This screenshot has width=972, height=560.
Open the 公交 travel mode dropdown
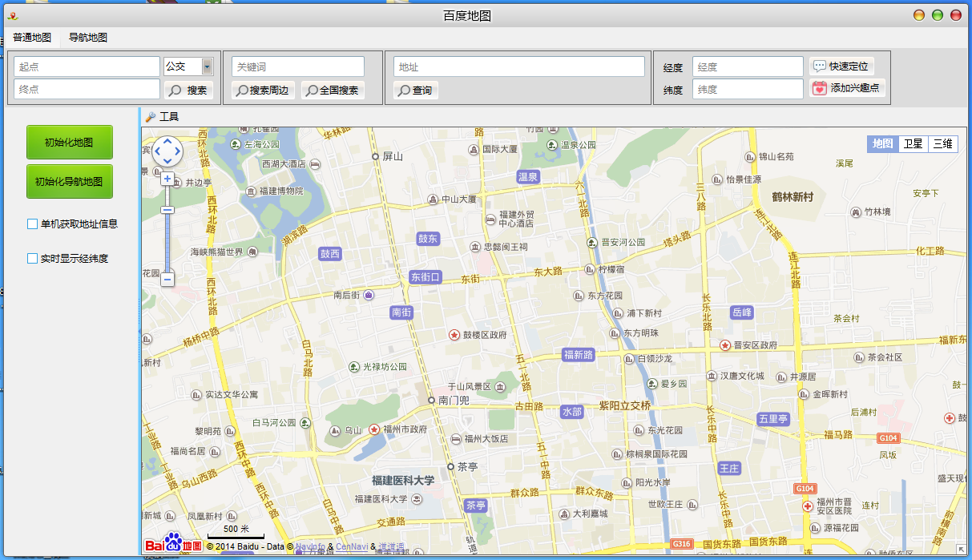coord(208,66)
